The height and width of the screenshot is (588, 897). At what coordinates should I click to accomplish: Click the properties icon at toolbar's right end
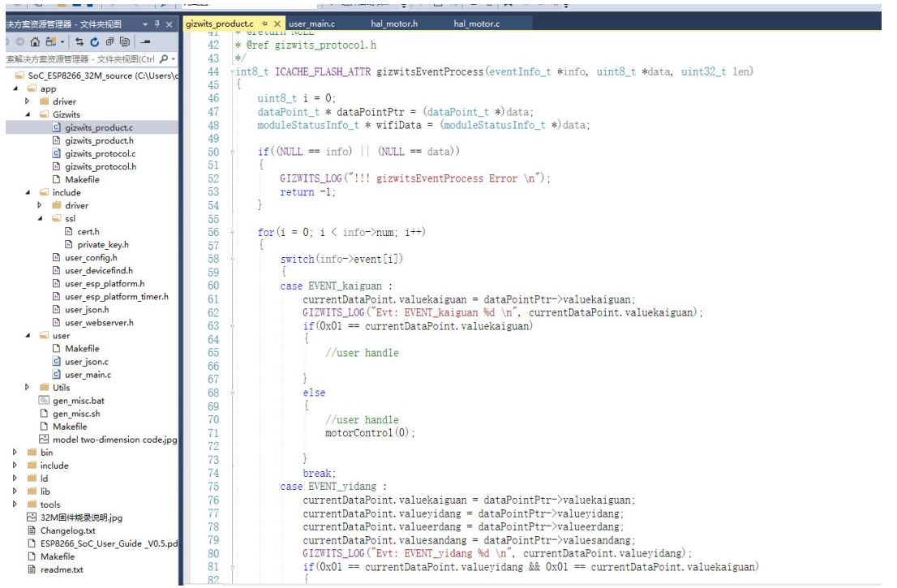[x=145, y=41]
